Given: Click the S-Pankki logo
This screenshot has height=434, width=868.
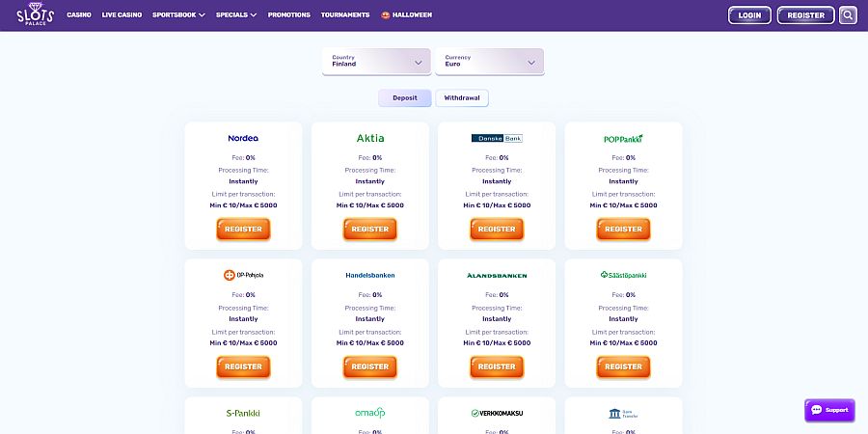Looking at the screenshot, I should coord(243,413).
